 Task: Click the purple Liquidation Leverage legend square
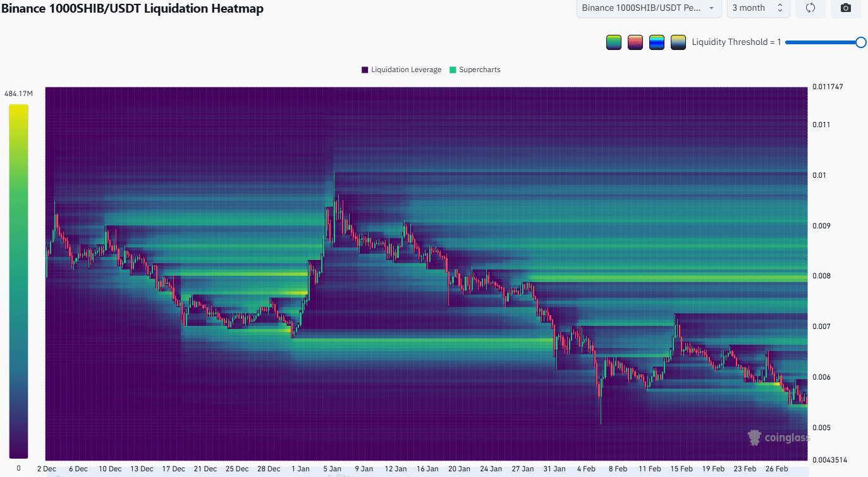(x=364, y=70)
